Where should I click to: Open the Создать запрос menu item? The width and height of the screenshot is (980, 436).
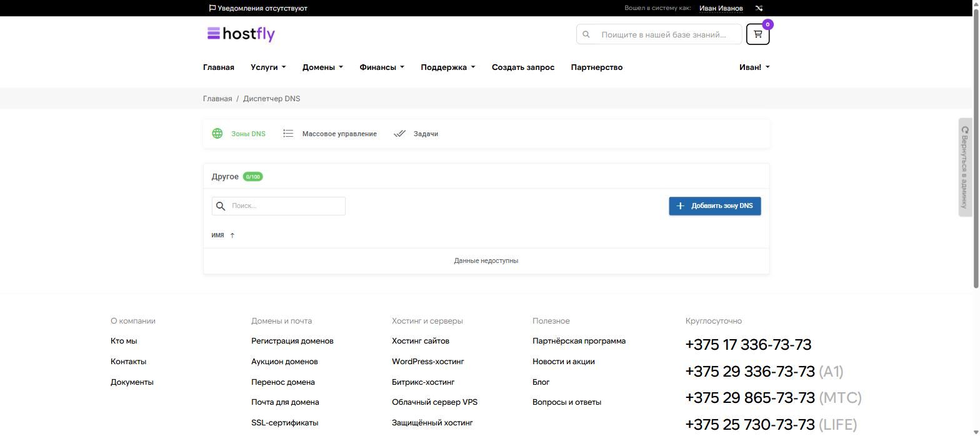(523, 67)
